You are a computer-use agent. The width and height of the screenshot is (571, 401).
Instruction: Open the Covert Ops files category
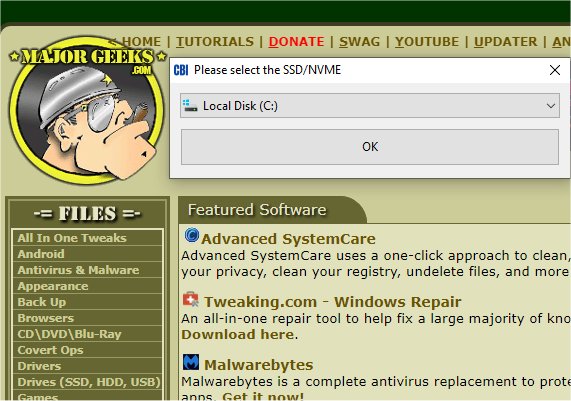point(87,350)
